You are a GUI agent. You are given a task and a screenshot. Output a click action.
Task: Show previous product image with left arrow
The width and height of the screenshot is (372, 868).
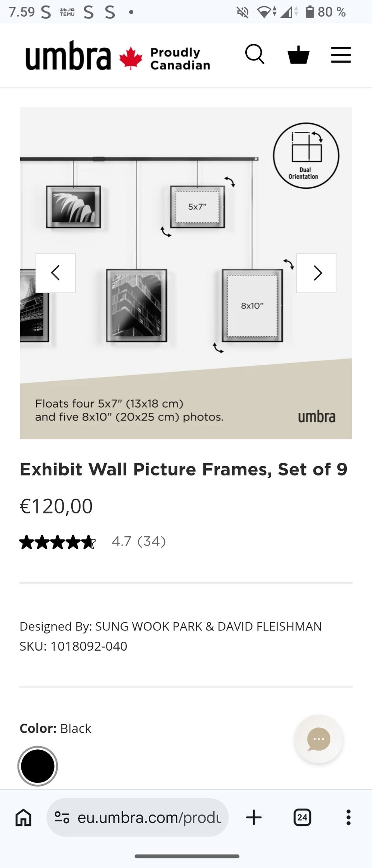pyautogui.click(x=55, y=273)
